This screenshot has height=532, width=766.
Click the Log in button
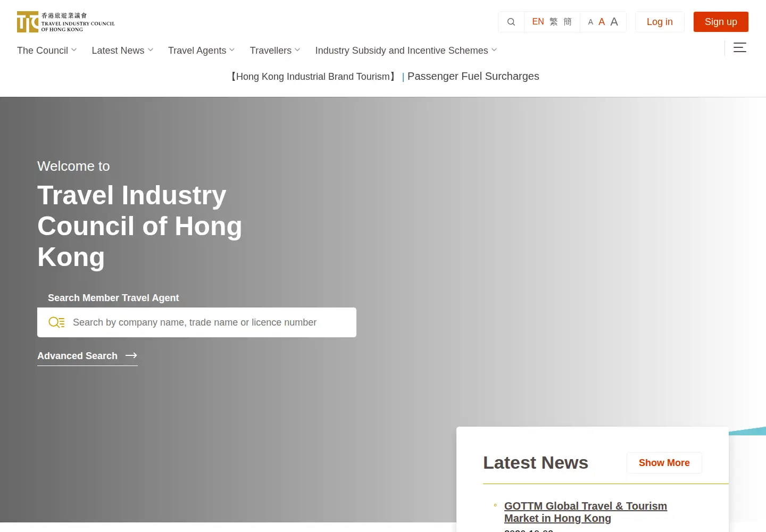660,22
